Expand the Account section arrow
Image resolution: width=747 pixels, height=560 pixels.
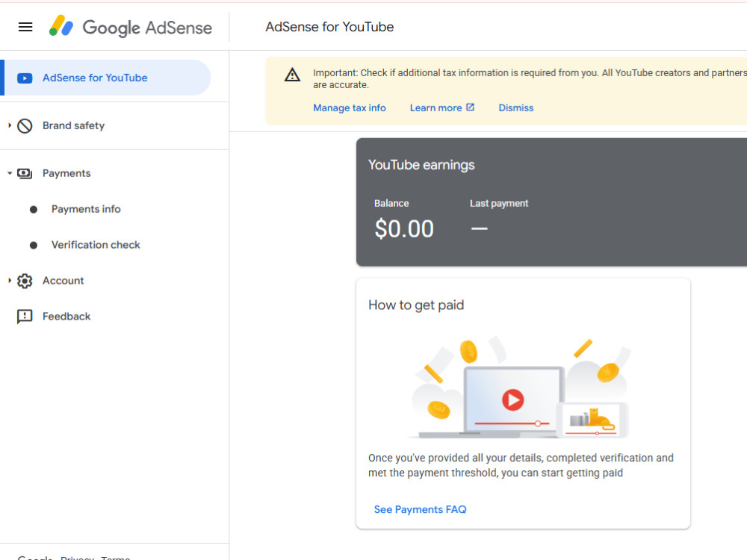point(10,281)
